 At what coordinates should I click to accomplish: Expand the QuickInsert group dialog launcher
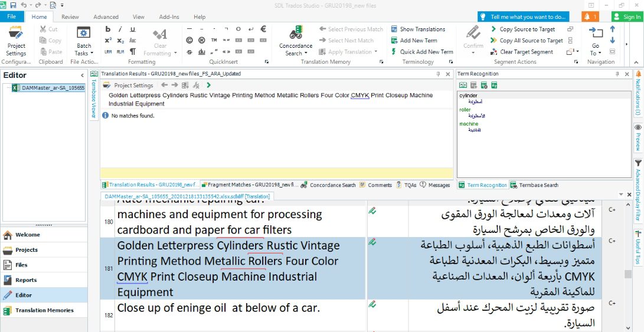(x=267, y=62)
